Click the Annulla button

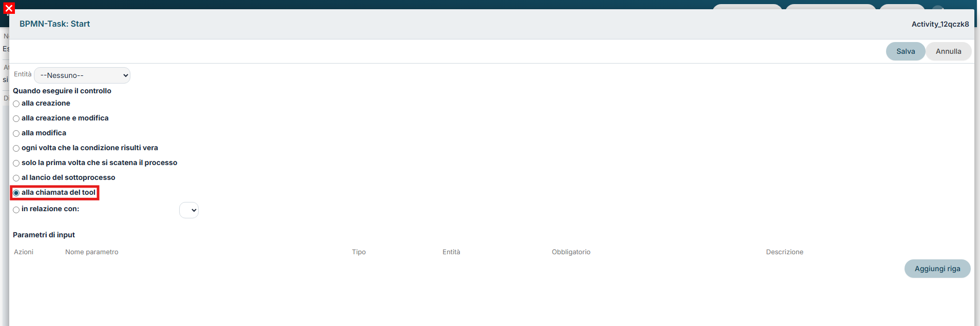point(948,51)
